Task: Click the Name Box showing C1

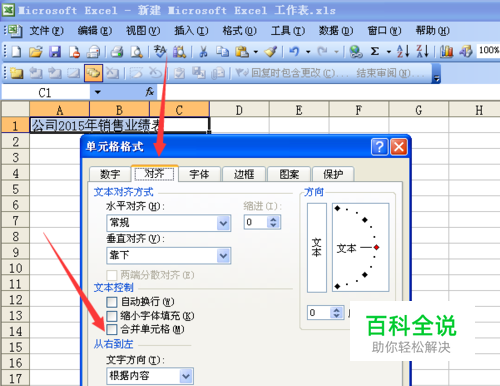Action: (45, 92)
